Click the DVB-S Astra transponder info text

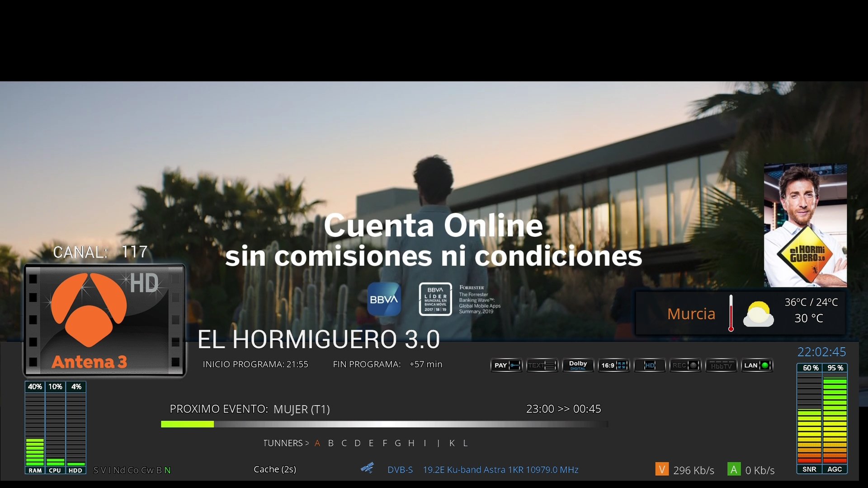[483, 470]
